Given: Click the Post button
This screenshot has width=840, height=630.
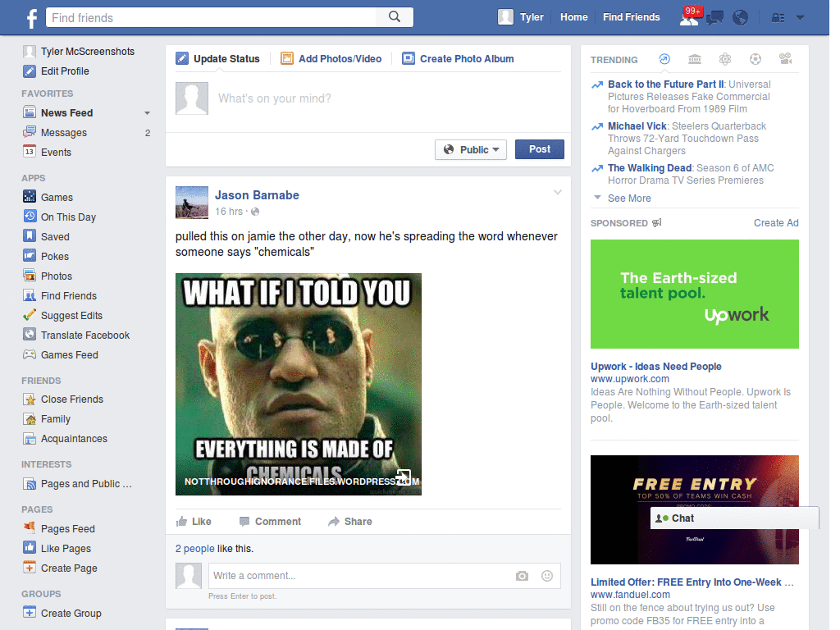Looking at the screenshot, I should 540,149.
